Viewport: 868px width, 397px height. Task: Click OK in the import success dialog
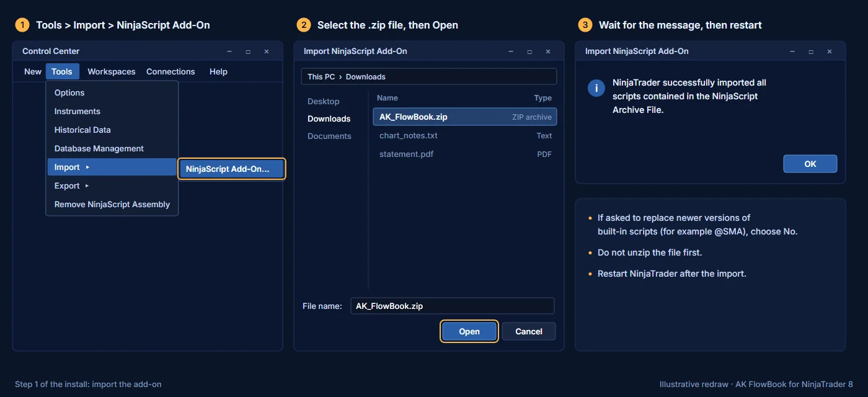(810, 164)
